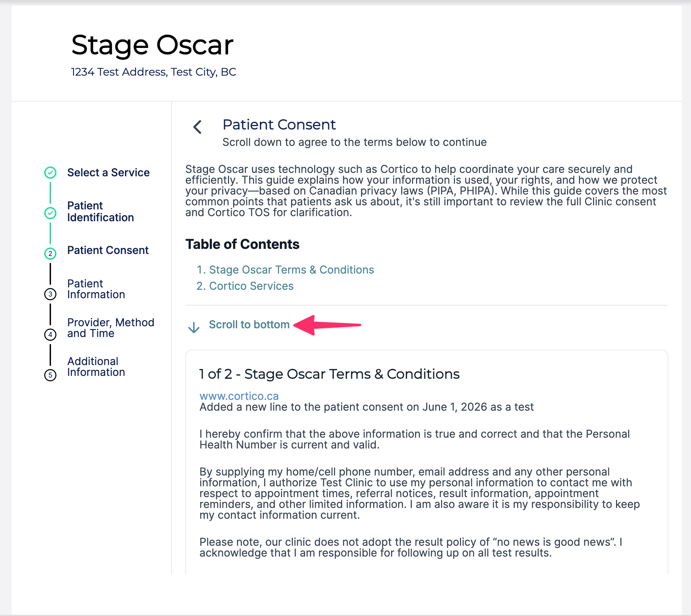Click the Table of Contents heading
This screenshot has height=616, width=691.
(242, 245)
